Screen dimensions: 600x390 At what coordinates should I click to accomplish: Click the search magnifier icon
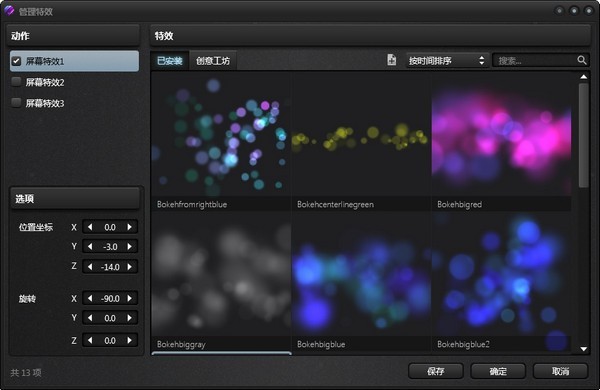click(x=582, y=60)
